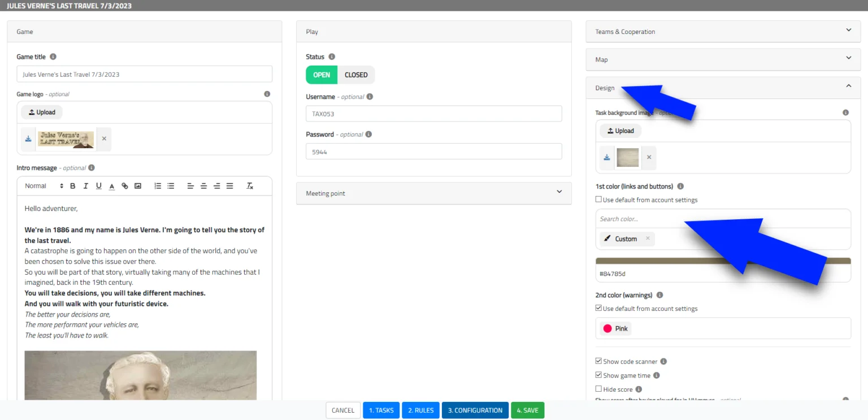Image resolution: width=868 pixels, height=420 pixels.
Task: Collapse the Design section
Action: 723,88
